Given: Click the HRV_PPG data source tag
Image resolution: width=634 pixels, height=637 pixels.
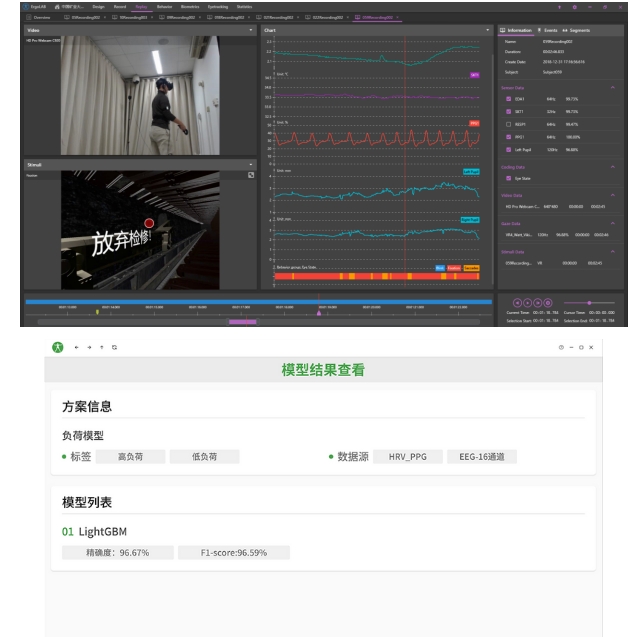Looking at the screenshot, I should tap(408, 457).
